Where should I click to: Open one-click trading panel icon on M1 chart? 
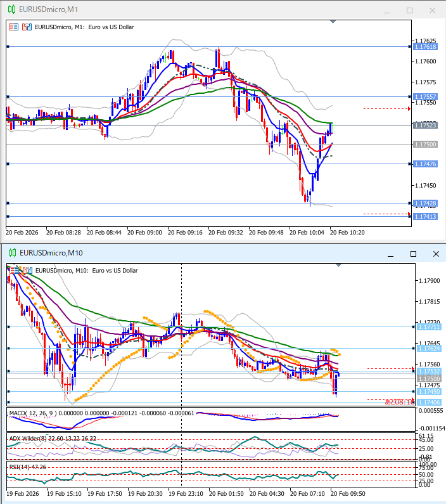click(13, 27)
